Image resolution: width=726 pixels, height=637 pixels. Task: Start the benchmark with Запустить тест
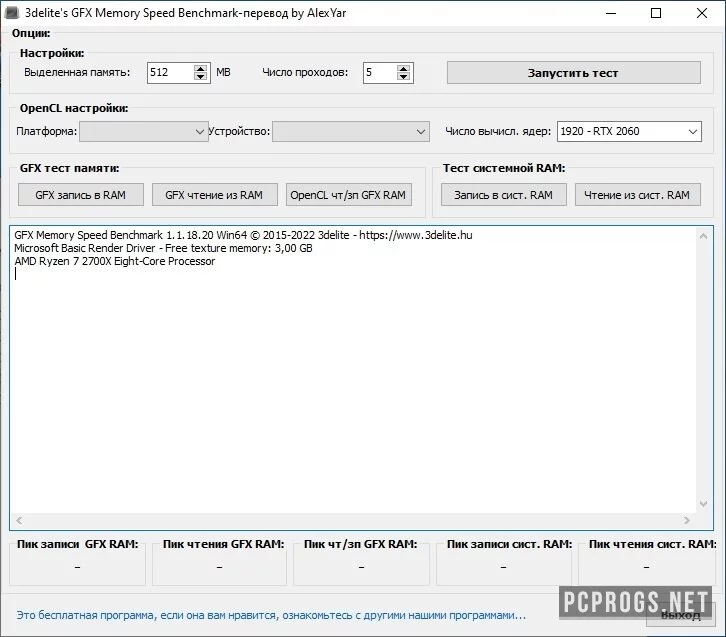click(x=573, y=73)
